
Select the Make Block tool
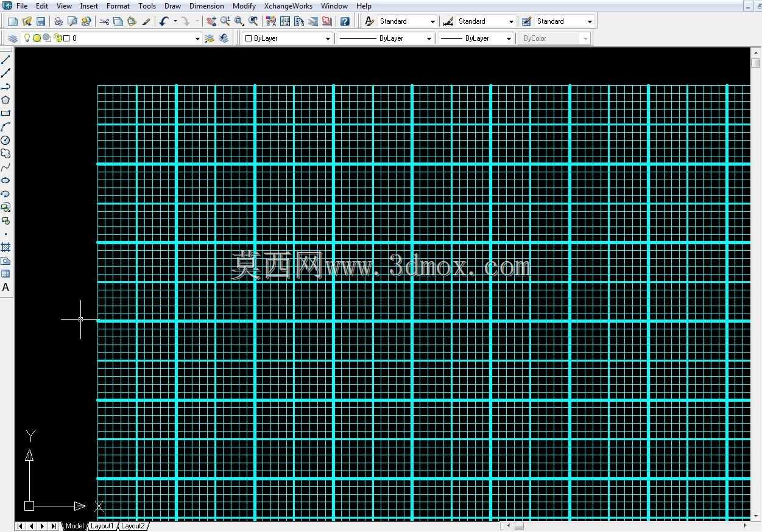pyautogui.click(x=5, y=220)
